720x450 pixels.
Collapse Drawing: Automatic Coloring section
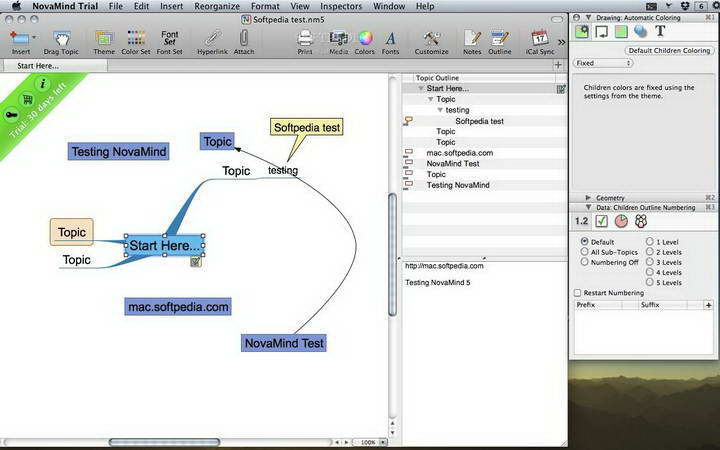point(588,17)
